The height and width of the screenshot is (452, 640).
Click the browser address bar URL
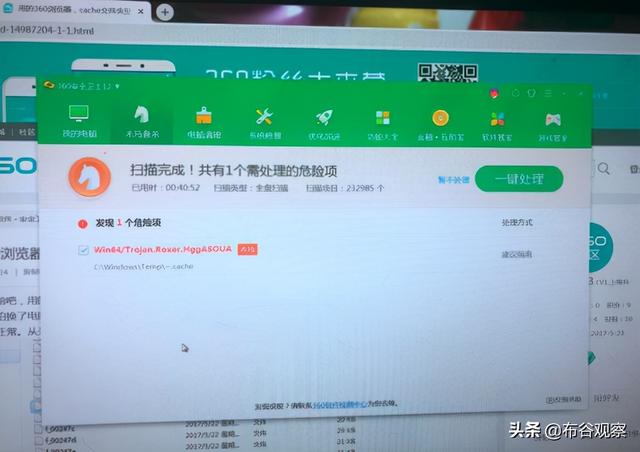47,30
